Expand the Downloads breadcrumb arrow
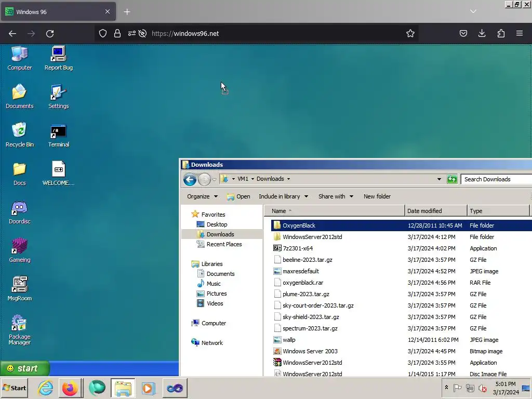 point(289,179)
